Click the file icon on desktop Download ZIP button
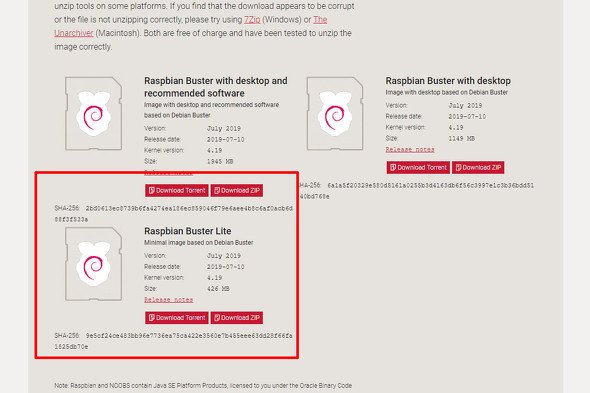The image size is (590, 393). (458, 168)
